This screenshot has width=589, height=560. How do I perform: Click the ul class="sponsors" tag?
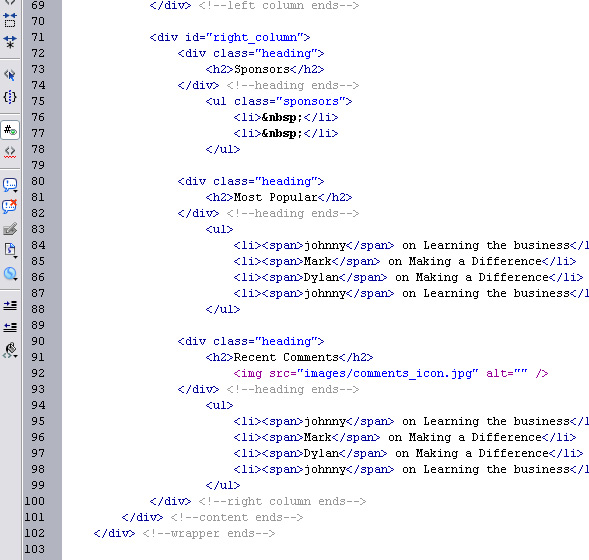(x=279, y=102)
